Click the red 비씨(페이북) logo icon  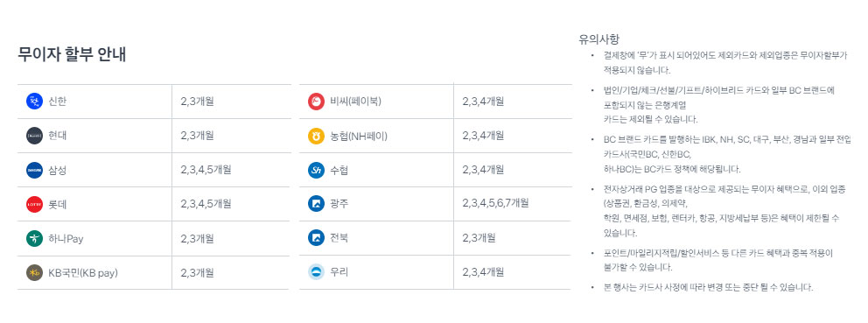click(x=316, y=102)
